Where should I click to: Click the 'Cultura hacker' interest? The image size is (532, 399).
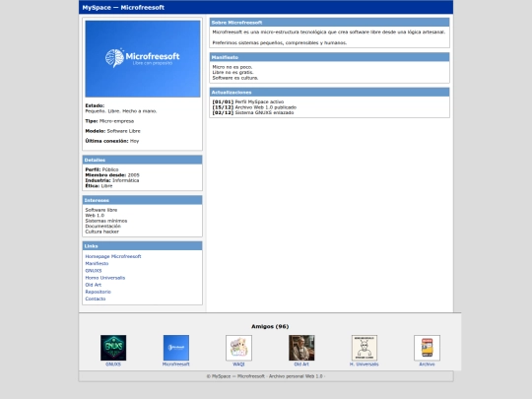click(x=102, y=232)
